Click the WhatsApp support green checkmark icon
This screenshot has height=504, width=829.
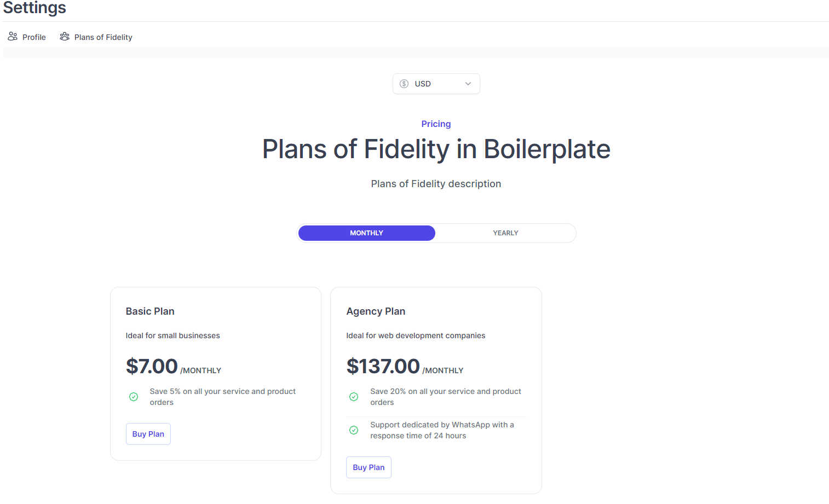click(354, 430)
